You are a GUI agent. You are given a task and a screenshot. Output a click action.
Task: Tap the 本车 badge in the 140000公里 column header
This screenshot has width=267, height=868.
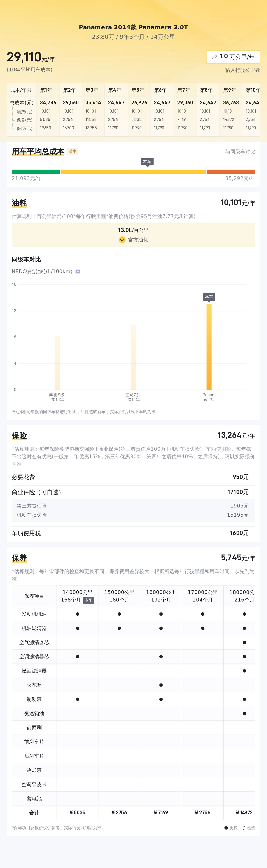click(88, 600)
